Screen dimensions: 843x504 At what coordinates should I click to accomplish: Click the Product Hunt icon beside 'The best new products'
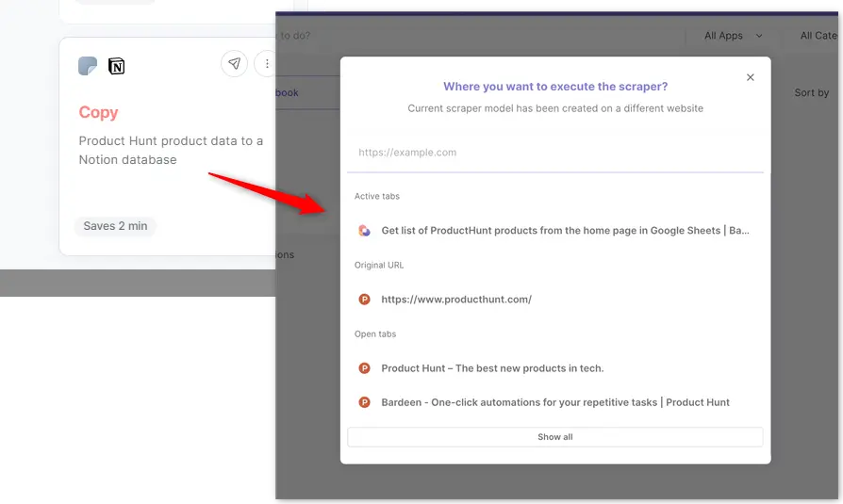364,368
